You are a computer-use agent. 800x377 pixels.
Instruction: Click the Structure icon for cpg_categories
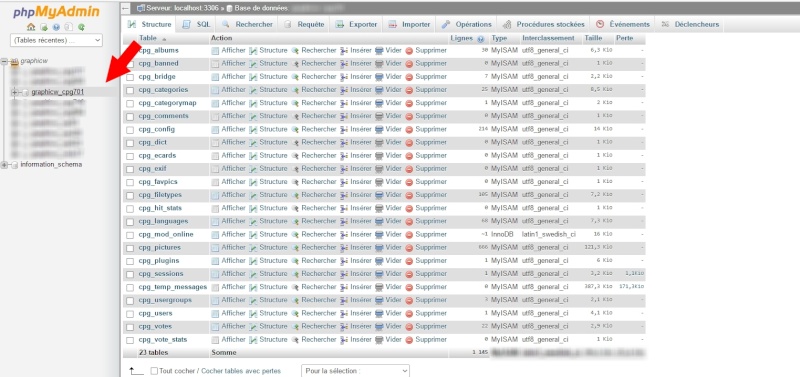coord(253,90)
